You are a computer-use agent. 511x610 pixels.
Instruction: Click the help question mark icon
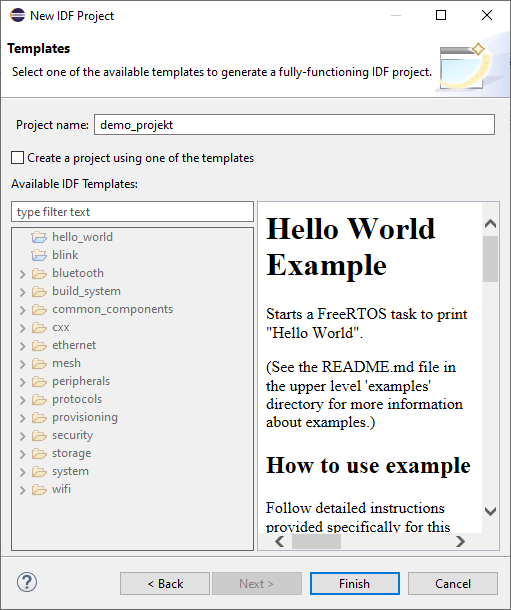tap(27, 583)
